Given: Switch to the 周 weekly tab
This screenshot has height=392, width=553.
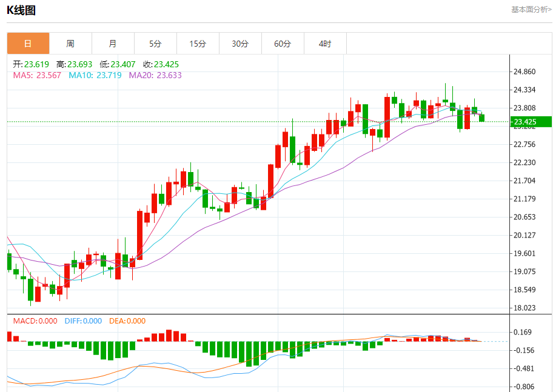Looking at the screenshot, I should click(70, 44).
